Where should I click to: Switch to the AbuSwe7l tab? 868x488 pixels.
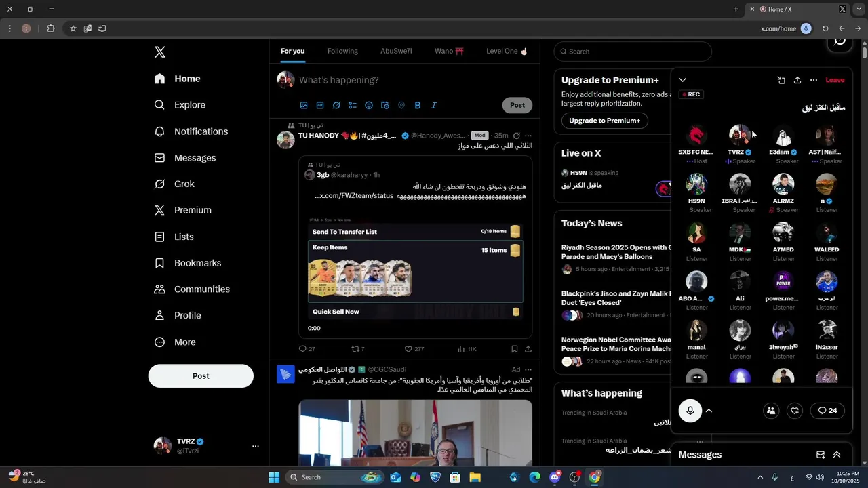(396, 52)
